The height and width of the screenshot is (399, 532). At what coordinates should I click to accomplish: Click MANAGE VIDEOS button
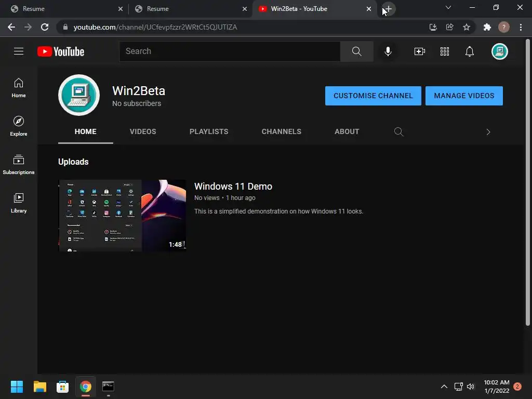(464, 96)
